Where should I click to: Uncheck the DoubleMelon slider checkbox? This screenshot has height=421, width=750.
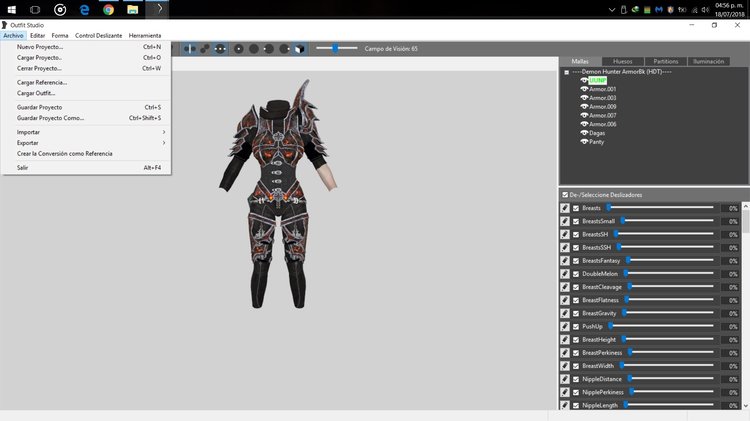576,274
